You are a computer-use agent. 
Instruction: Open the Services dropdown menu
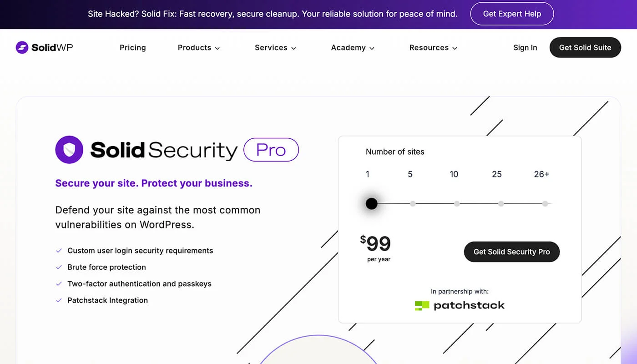275,48
